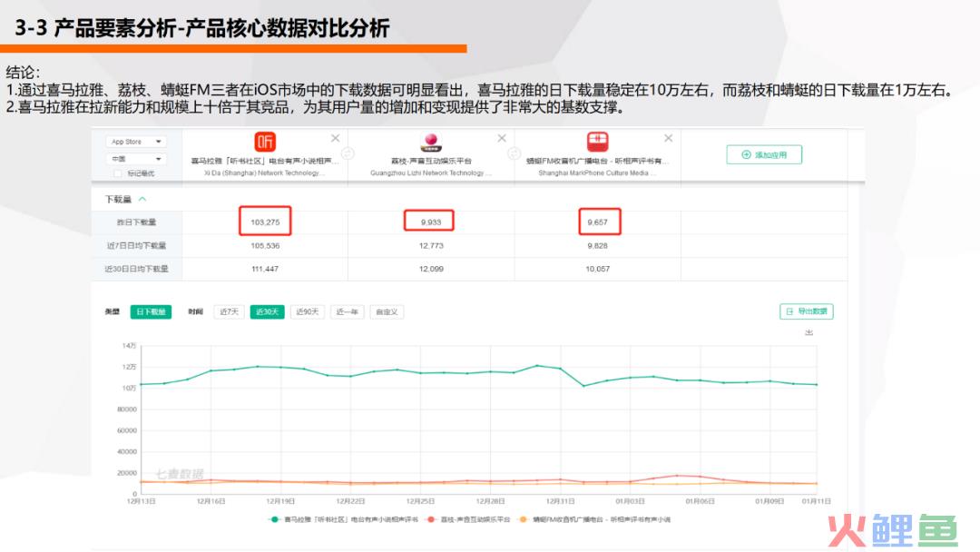Open the 蜻蜓FM收音机 app title link
This screenshot has width=980, height=552.
(597, 162)
